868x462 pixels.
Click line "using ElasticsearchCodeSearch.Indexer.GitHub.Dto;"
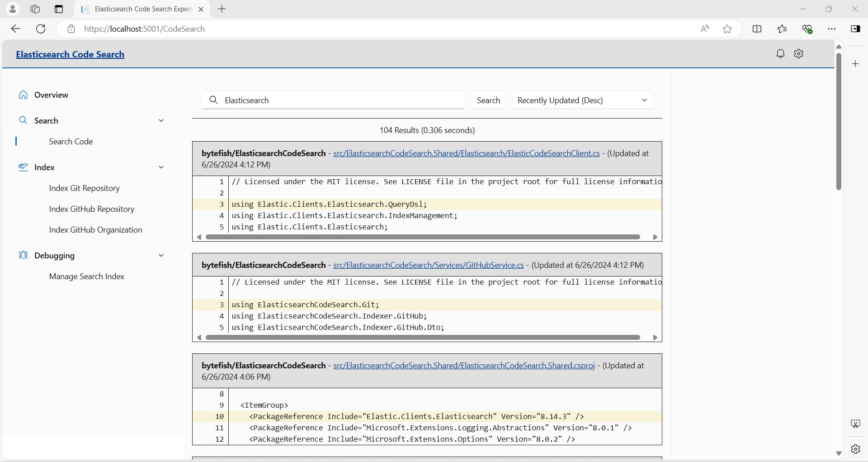(338, 328)
